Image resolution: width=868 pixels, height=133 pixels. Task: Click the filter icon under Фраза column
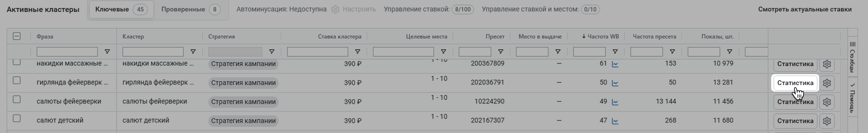click(x=107, y=52)
